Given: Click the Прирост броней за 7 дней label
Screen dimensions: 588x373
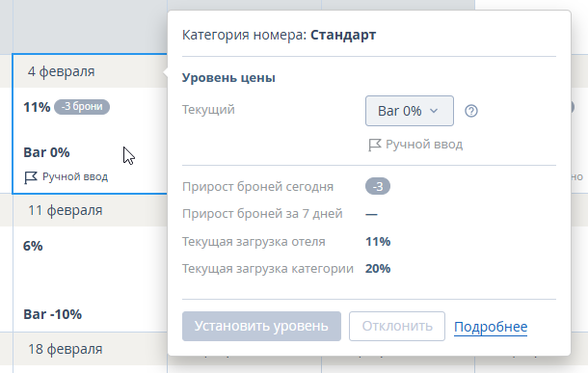Looking at the screenshot, I should point(262,214).
